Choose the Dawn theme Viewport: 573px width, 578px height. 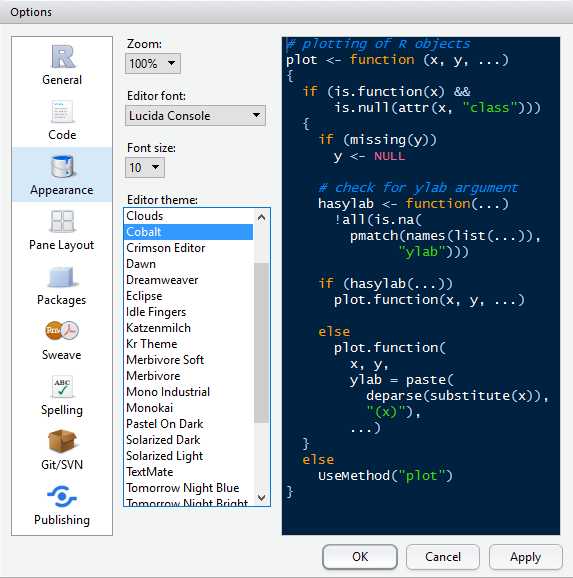(188, 264)
